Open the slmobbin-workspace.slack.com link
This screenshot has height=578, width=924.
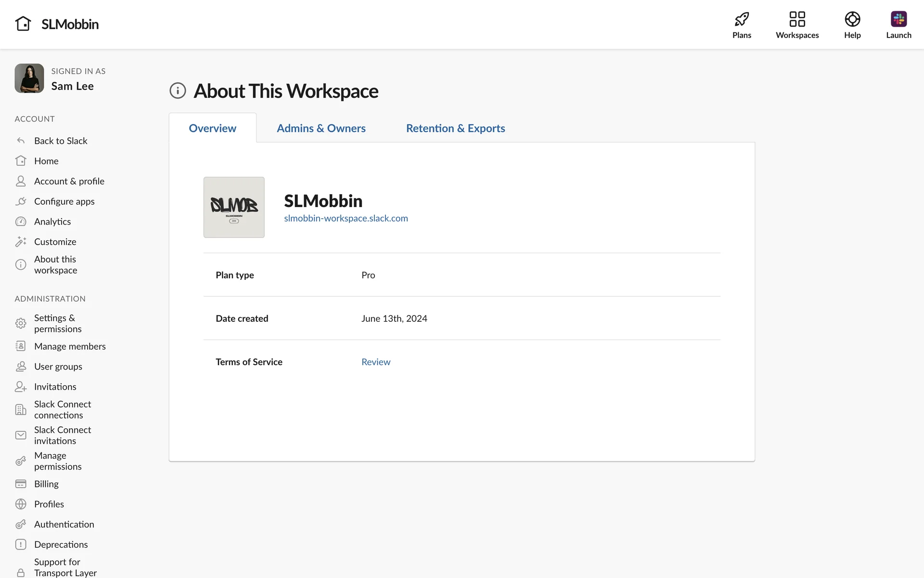pyautogui.click(x=346, y=218)
